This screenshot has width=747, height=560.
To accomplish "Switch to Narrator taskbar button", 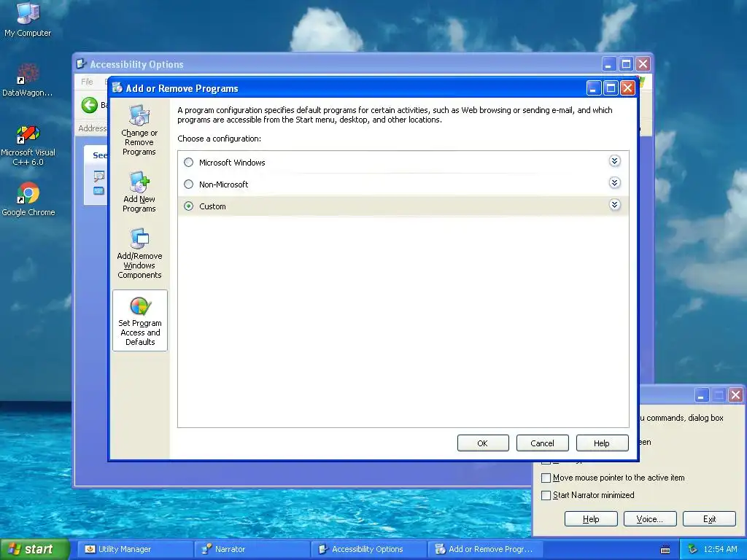I will pos(252,549).
